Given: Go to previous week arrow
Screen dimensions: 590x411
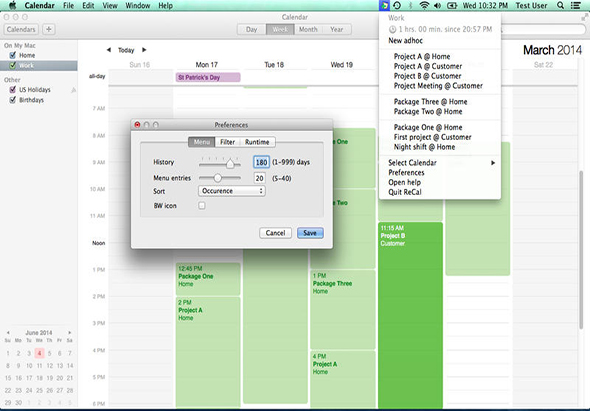Looking at the screenshot, I should [109, 50].
